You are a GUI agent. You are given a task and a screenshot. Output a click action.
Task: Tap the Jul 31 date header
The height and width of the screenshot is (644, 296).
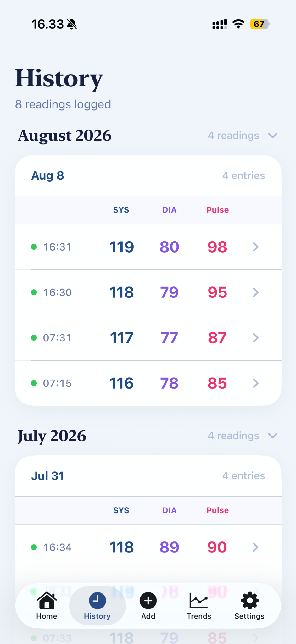47,476
